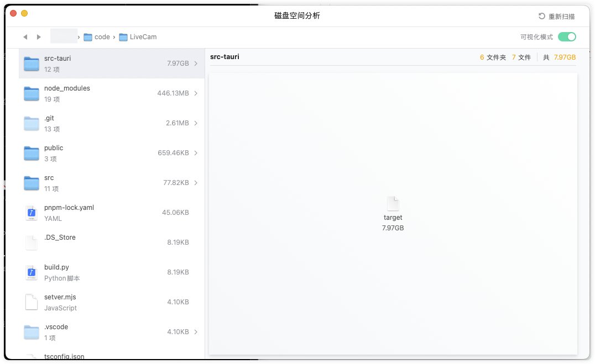Click the 重新扫描 button
The image size is (595, 364).
(557, 17)
